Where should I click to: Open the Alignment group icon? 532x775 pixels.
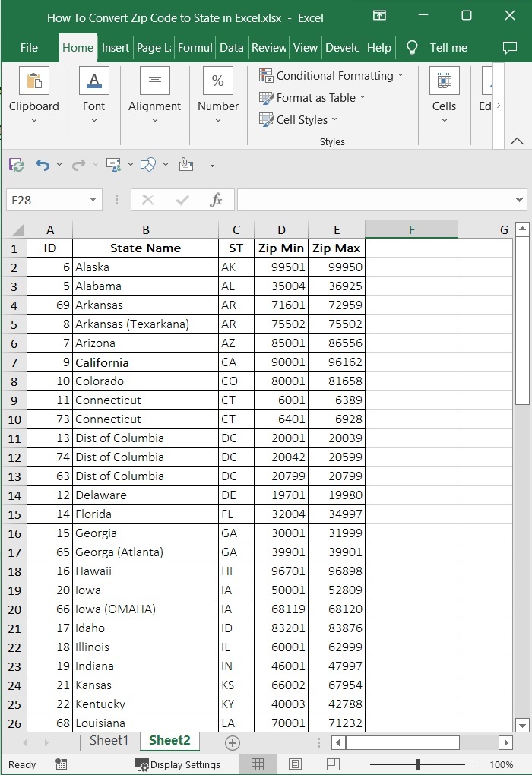[155, 81]
